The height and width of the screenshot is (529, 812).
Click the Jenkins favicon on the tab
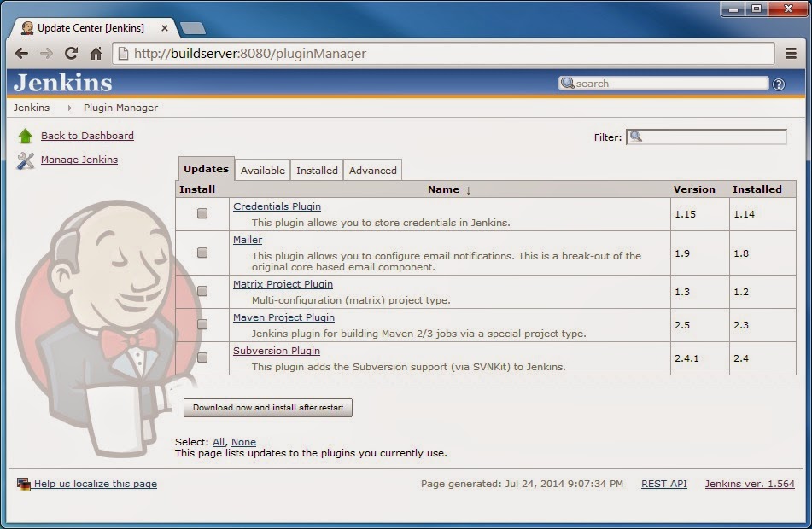coord(27,28)
